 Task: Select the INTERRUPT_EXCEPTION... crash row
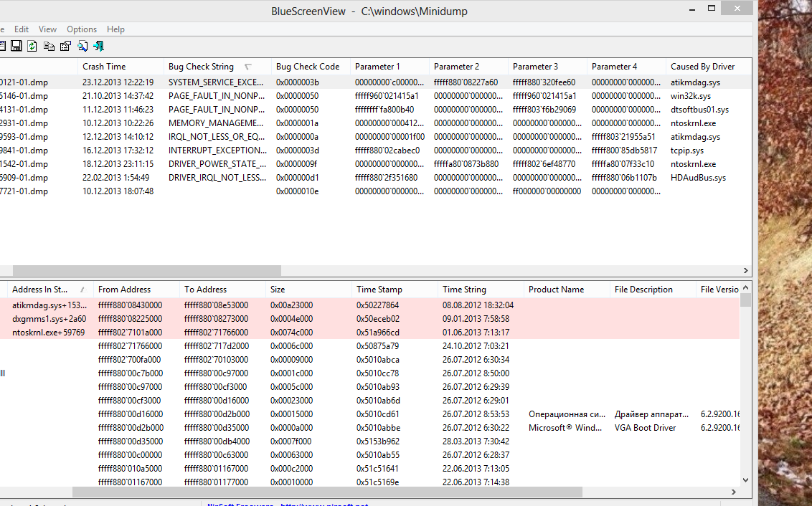click(375, 150)
